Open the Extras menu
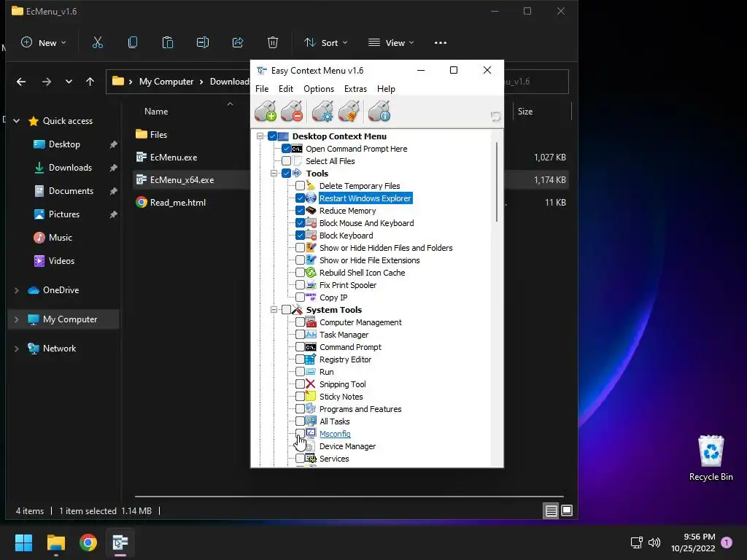 point(355,88)
